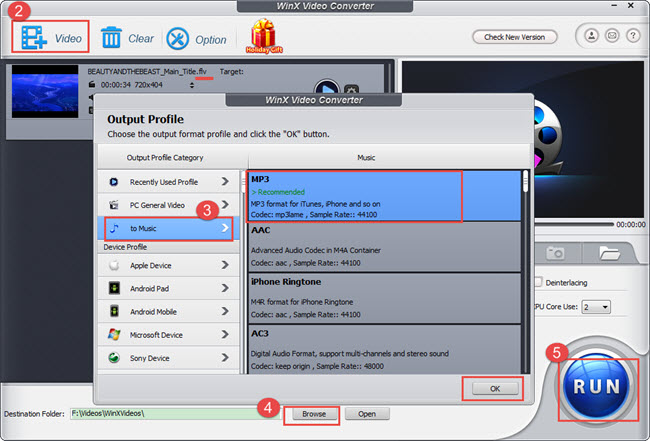This screenshot has height=441, width=650.
Task: Expand the Sony Device chevron
Action: click(x=225, y=358)
